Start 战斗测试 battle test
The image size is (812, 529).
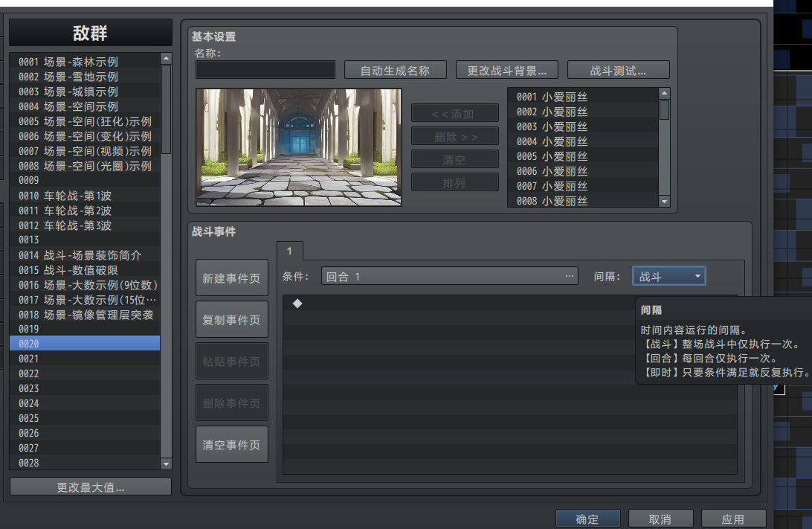click(618, 71)
